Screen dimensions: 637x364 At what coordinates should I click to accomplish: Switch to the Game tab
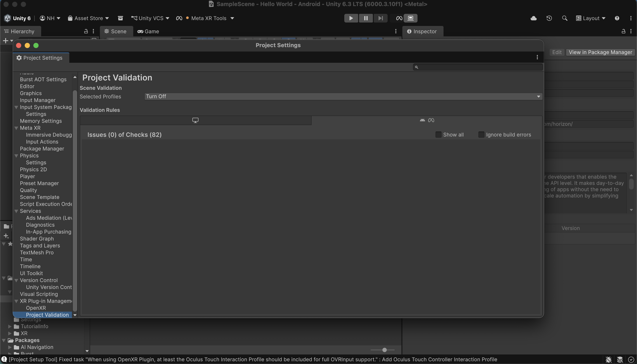click(x=148, y=31)
